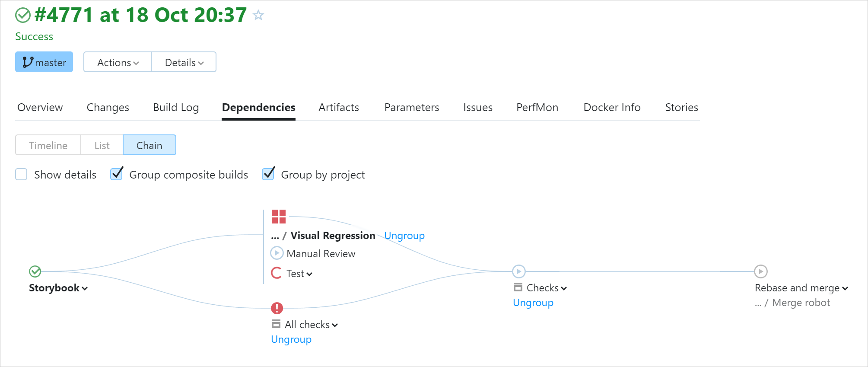Click the favorite star next to build title

tap(258, 16)
